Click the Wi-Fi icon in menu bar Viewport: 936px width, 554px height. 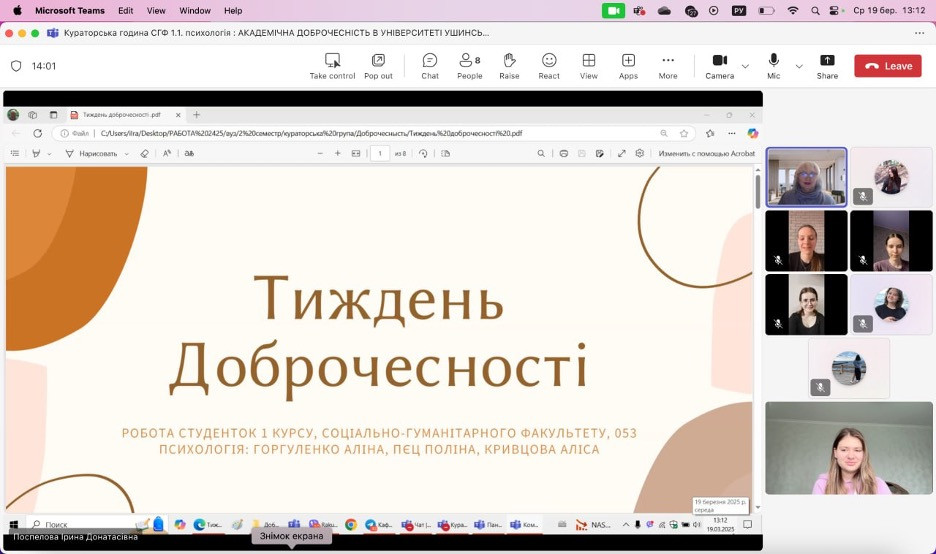tap(793, 11)
